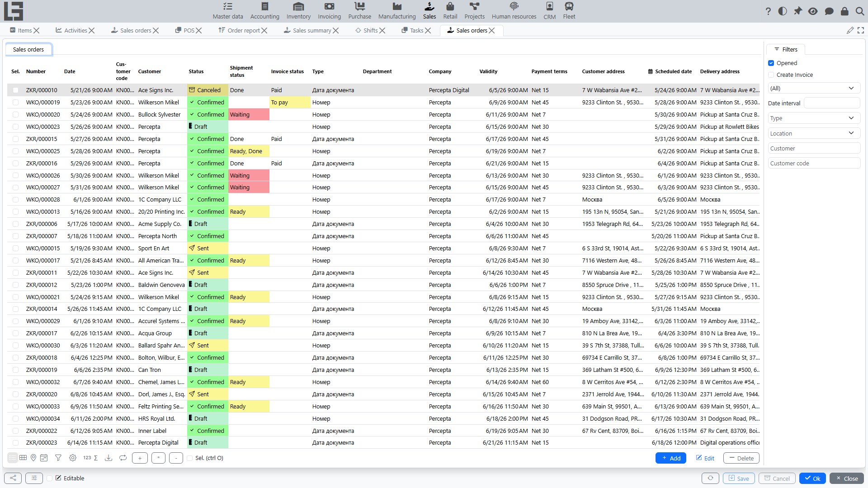Open the table filter funnel icon
868x488 pixels.
(58, 458)
